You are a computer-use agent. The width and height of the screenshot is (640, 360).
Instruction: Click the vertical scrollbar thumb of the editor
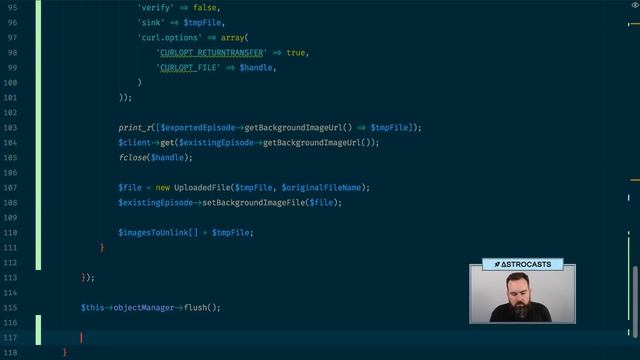pyautogui.click(x=635, y=302)
